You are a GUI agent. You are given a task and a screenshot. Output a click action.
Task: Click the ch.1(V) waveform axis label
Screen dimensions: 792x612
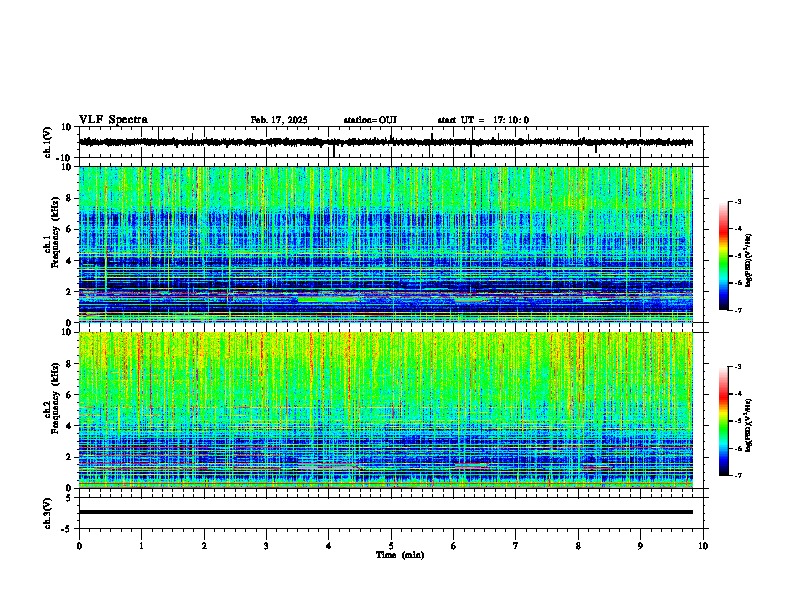[x=48, y=142]
